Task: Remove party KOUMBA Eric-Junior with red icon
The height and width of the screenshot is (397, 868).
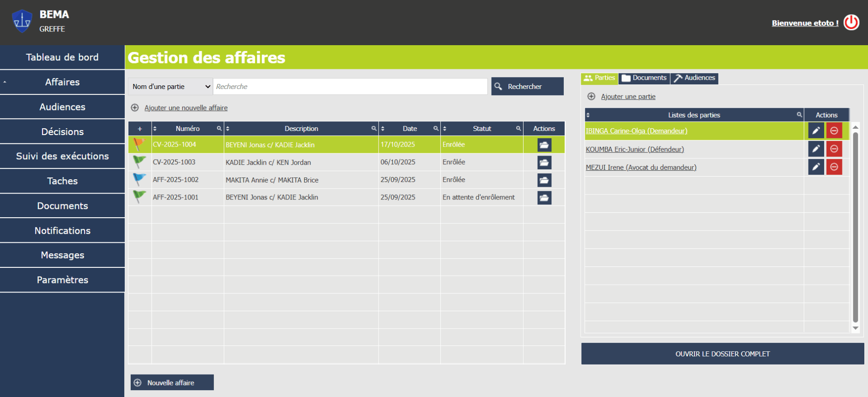Action: [x=834, y=149]
